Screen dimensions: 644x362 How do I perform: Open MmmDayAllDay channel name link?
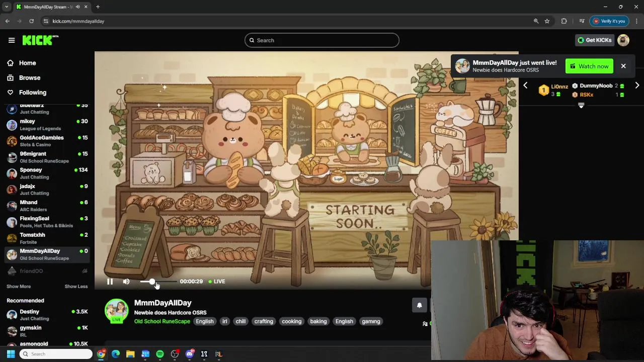163,303
